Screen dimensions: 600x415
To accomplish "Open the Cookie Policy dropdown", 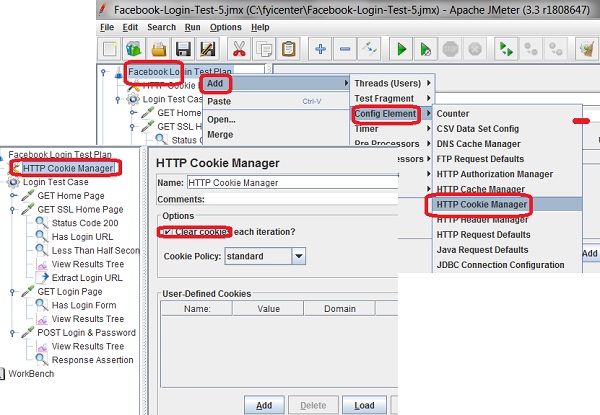I will [298, 256].
